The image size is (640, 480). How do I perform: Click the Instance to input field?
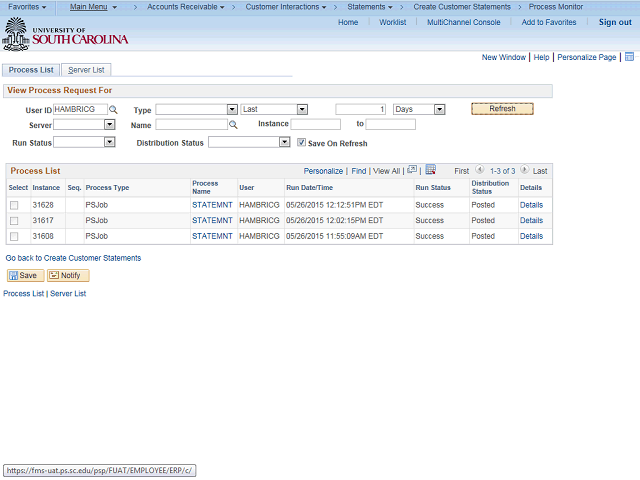(x=391, y=124)
